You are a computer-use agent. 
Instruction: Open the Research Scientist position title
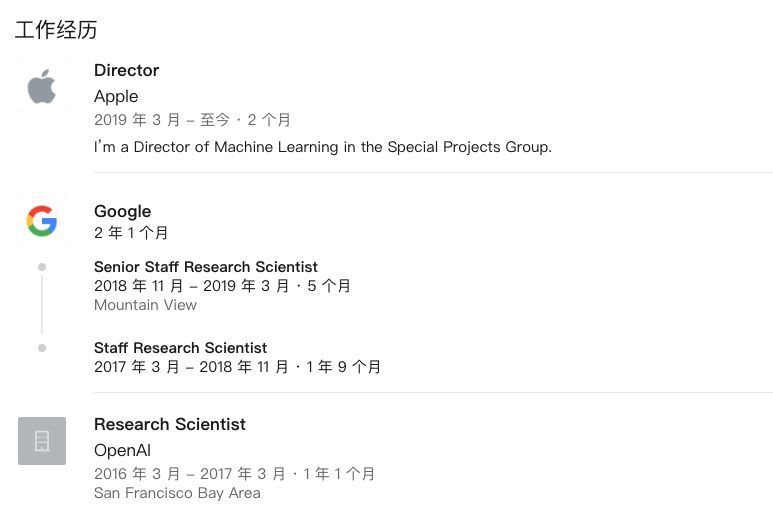point(170,424)
